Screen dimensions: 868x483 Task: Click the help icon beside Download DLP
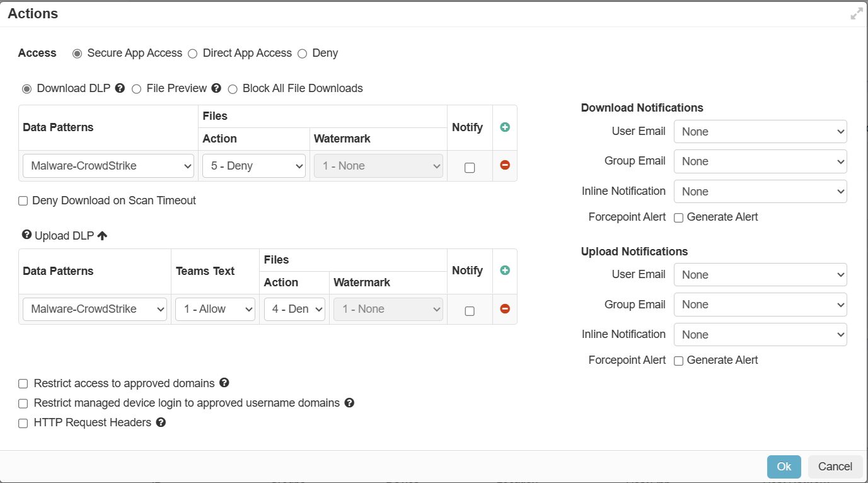120,88
